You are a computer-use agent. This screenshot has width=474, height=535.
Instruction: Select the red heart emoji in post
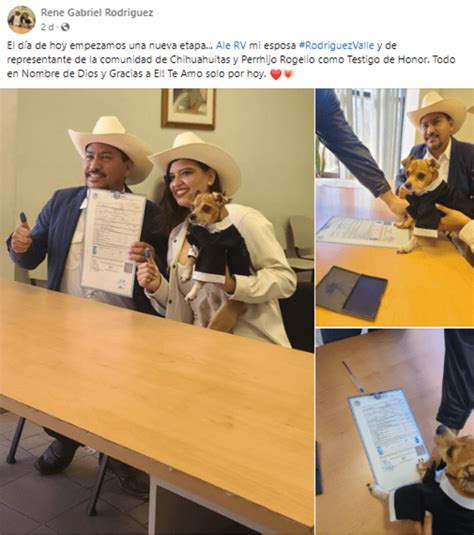(x=276, y=74)
